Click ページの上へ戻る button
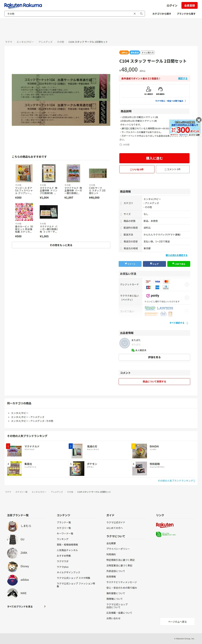 pyautogui.click(x=177, y=621)
